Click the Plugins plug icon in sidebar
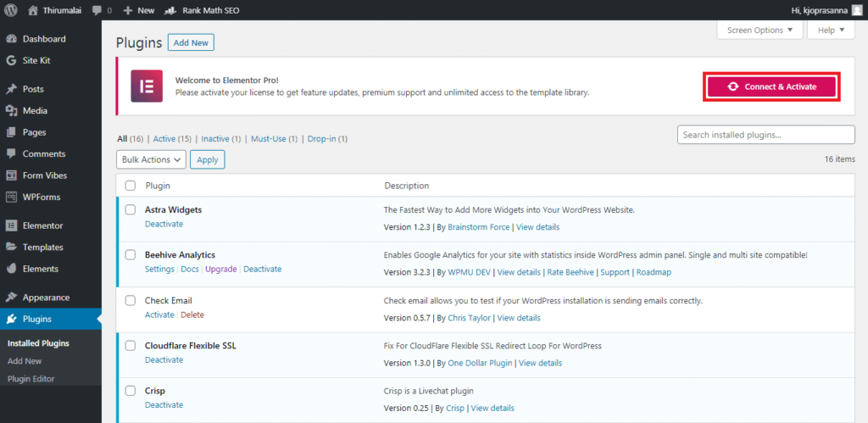Image resolution: width=868 pixels, height=423 pixels. coord(11,320)
